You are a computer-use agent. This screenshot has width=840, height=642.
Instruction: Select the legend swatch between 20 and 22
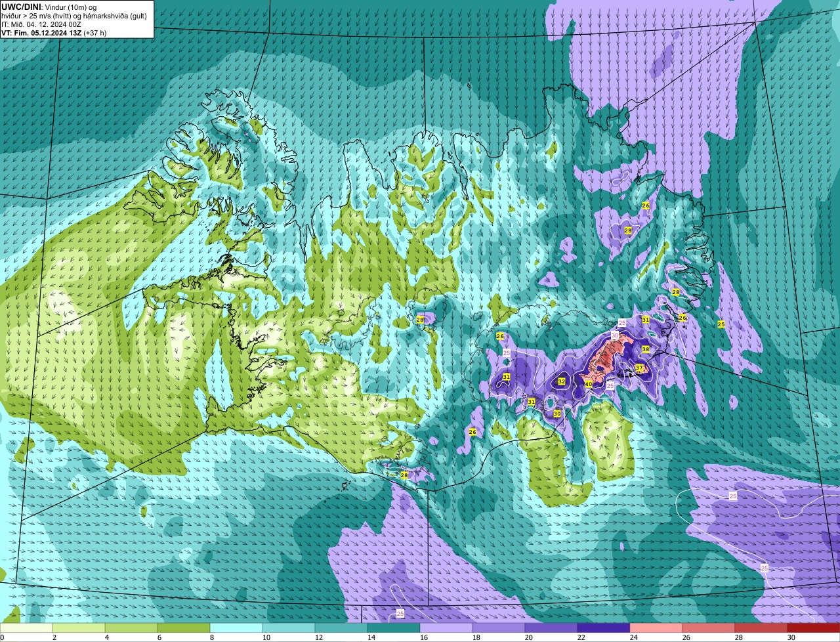pos(551,628)
